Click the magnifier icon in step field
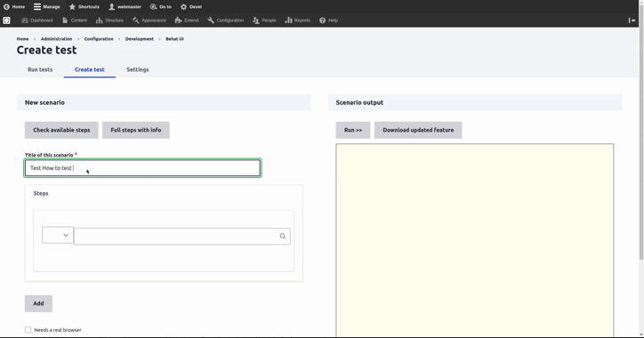This screenshot has height=338, width=644. coord(283,236)
